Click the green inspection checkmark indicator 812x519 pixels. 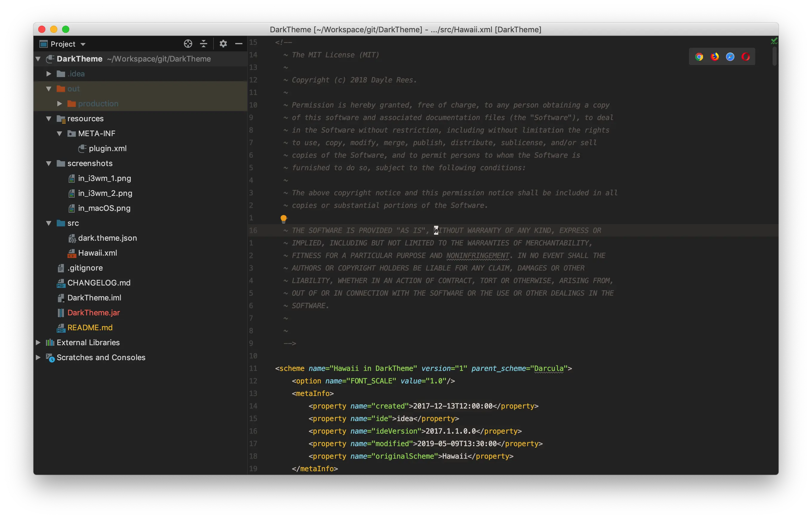pos(774,41)
